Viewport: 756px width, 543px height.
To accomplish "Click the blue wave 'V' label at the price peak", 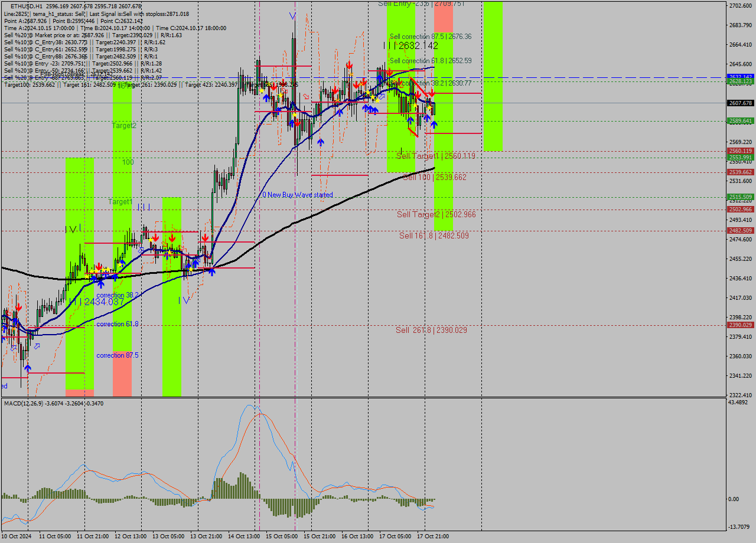I will [292, 15].
